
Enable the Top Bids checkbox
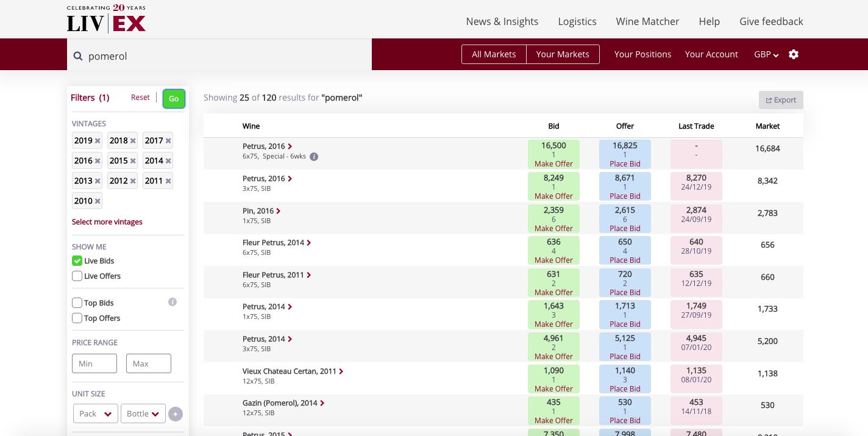click(x=77, y=303)
